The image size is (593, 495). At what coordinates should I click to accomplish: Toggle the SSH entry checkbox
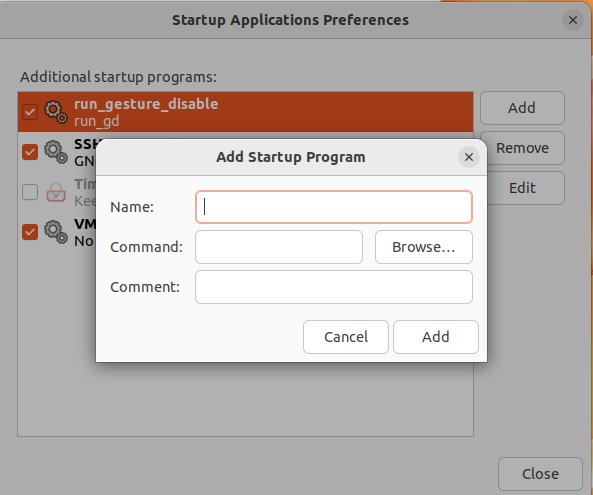(30, 152)
